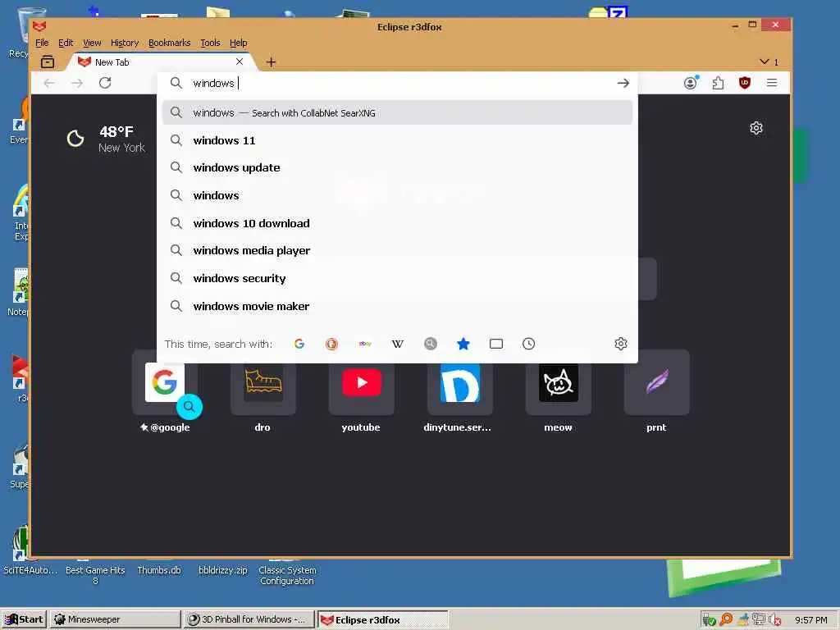
Task: Select suggestion 'windows 10 download'
Action: click(x=397, y=223)
